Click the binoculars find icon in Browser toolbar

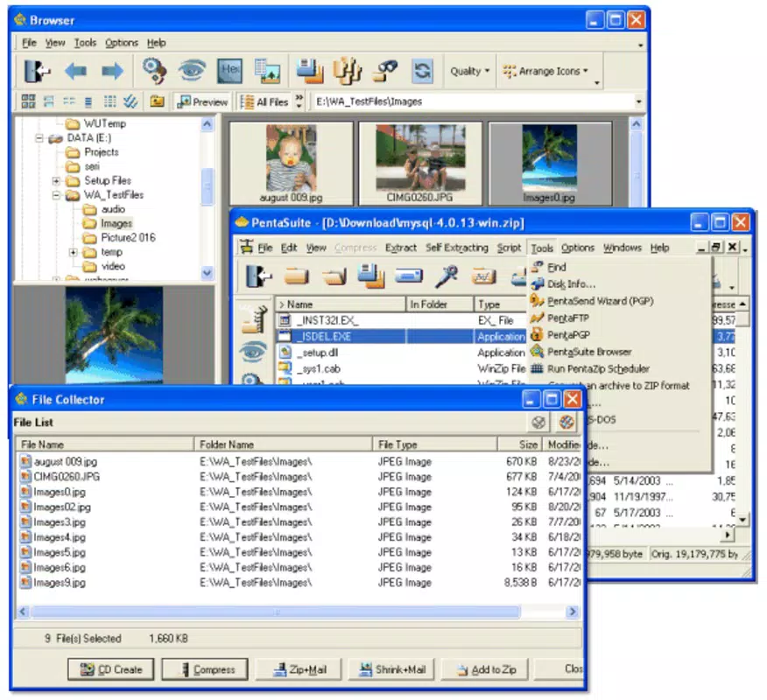385,71
